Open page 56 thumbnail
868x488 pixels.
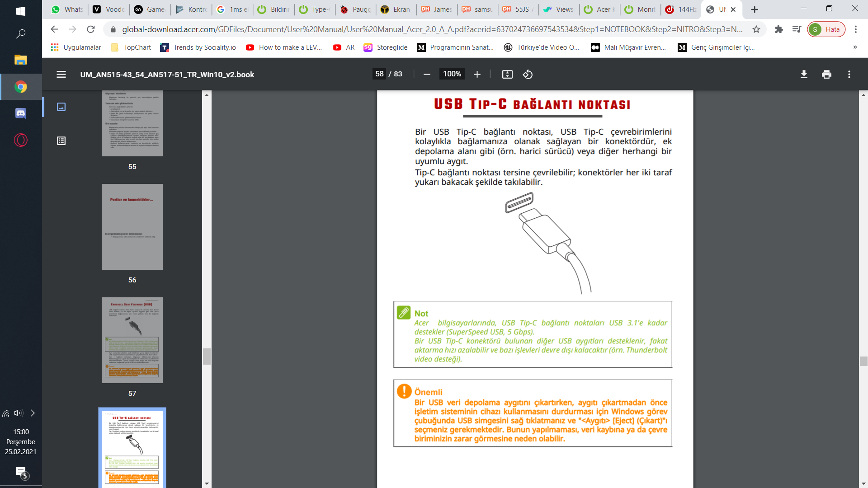tap(132, 227)
